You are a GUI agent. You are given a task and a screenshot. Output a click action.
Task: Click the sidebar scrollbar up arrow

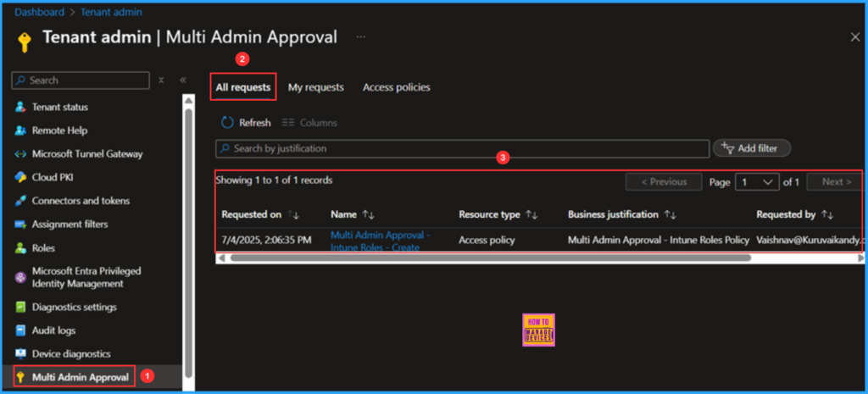(x=188, y=100)
